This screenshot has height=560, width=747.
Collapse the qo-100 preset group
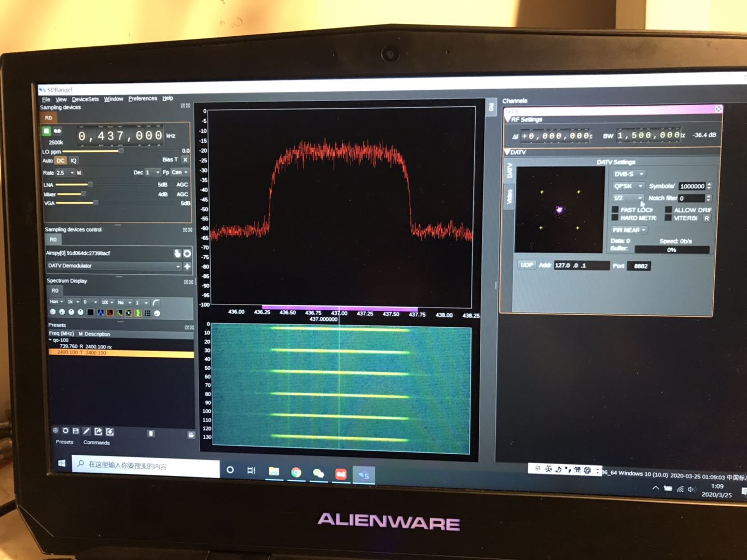pos(50,340)
